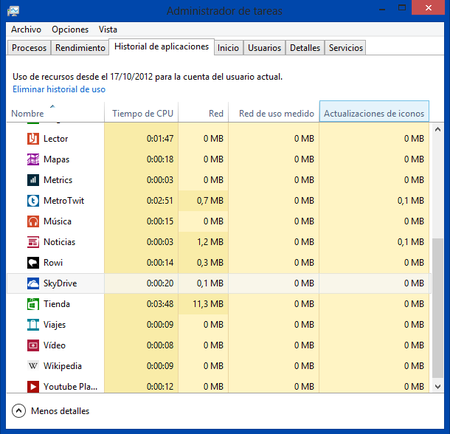Click Eliminar historial de uso link
450x434 pixels.
tap(59, 89)
